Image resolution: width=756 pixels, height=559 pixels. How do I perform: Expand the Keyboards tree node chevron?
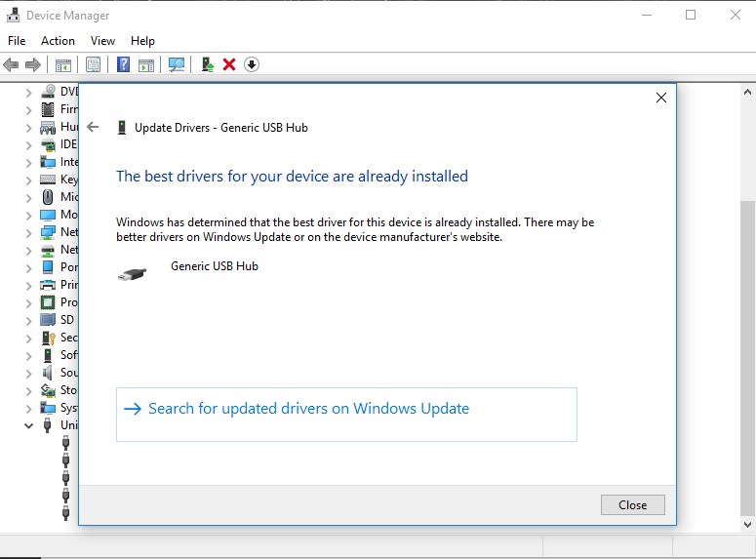coord(29,180)
